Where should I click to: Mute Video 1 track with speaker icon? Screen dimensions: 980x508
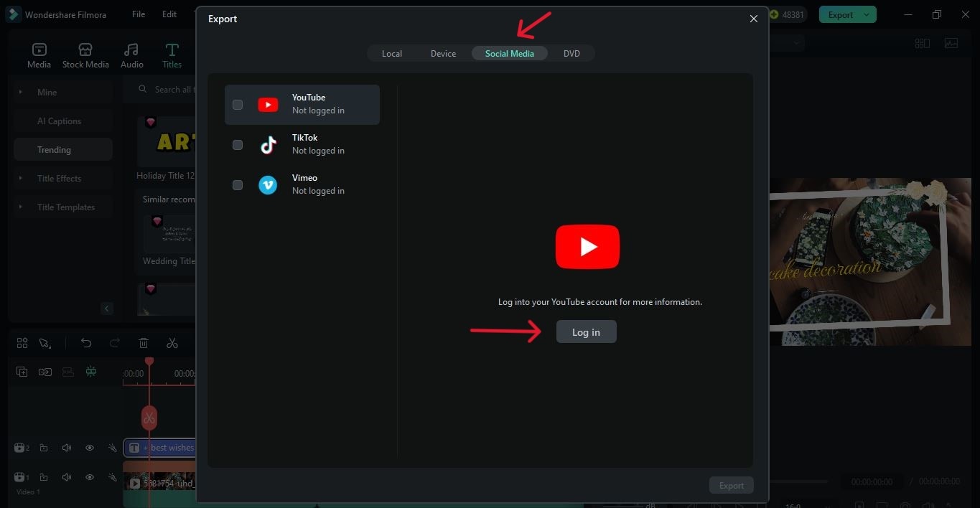point(67,477)
